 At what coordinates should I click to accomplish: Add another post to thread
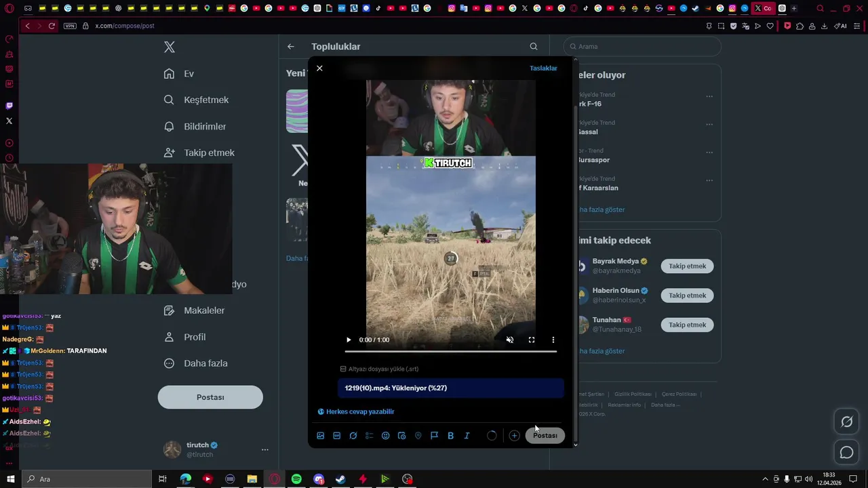(515, 436)
